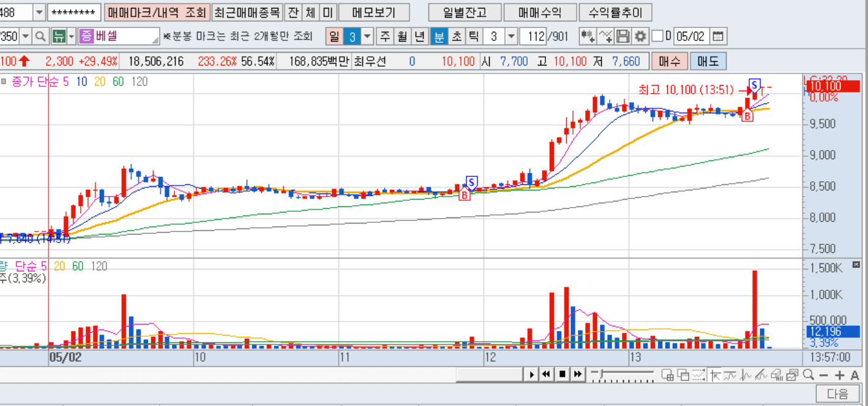Open the 일별잔고 tab
The image size is (868, 406).
click(x=465, y=12)
